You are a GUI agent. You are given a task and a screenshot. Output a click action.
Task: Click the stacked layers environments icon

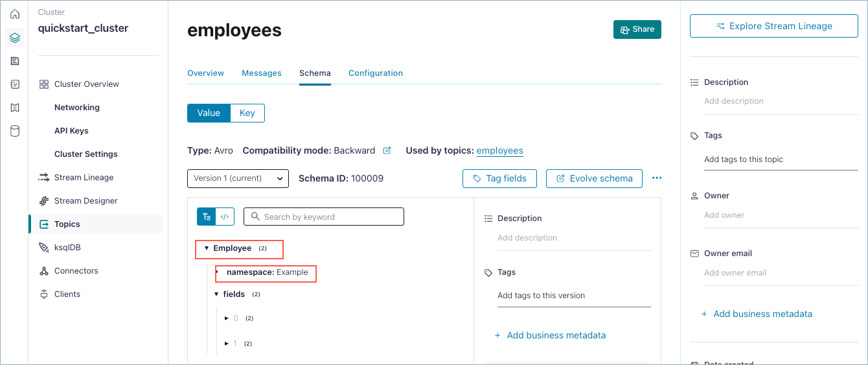15,38
